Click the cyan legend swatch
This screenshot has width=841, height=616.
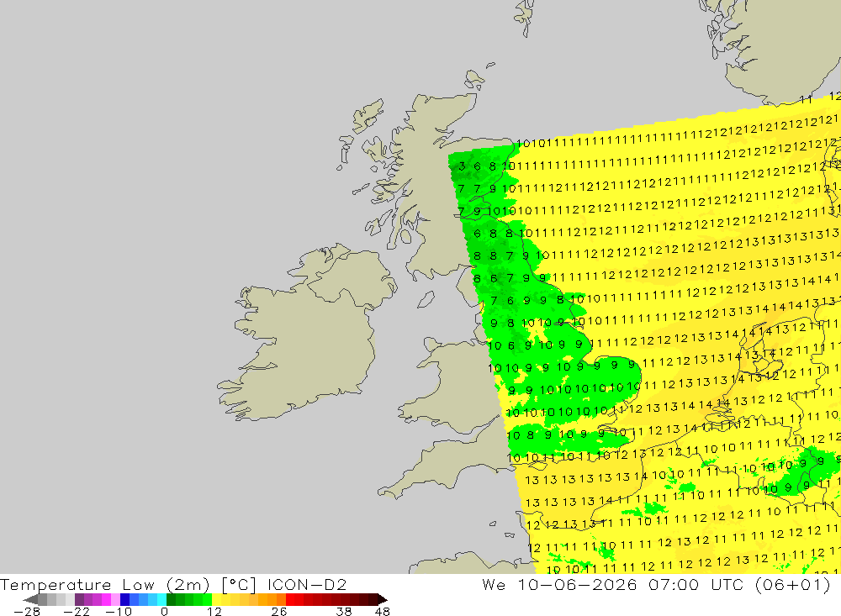pos(162,599)
